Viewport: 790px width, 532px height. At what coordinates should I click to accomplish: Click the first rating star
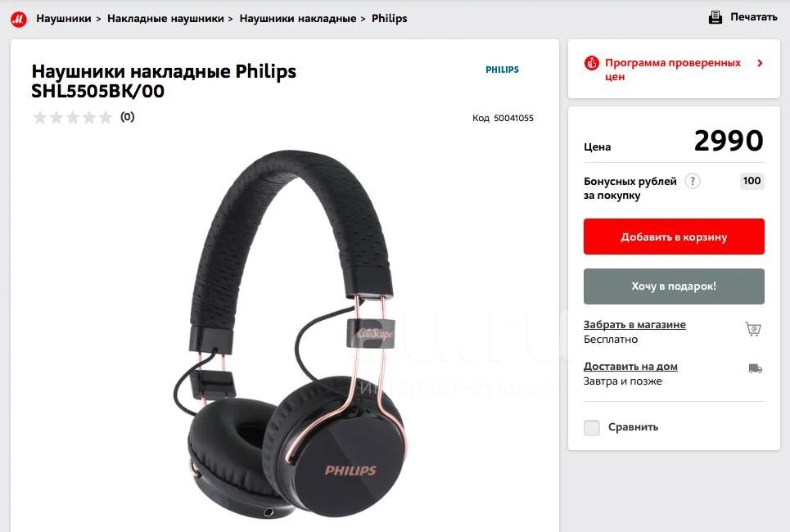[x=40, y=117]
